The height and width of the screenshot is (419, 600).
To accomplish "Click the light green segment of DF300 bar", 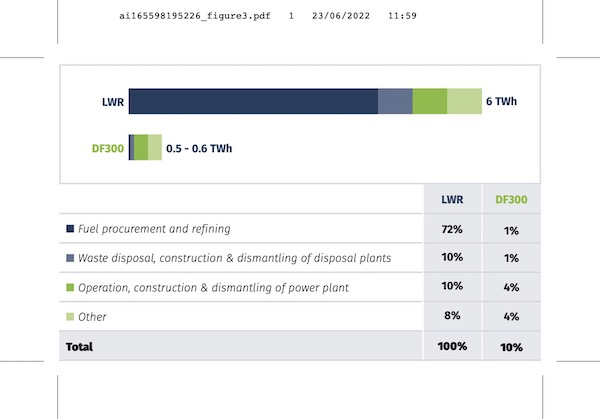I will tap(154, 148).
